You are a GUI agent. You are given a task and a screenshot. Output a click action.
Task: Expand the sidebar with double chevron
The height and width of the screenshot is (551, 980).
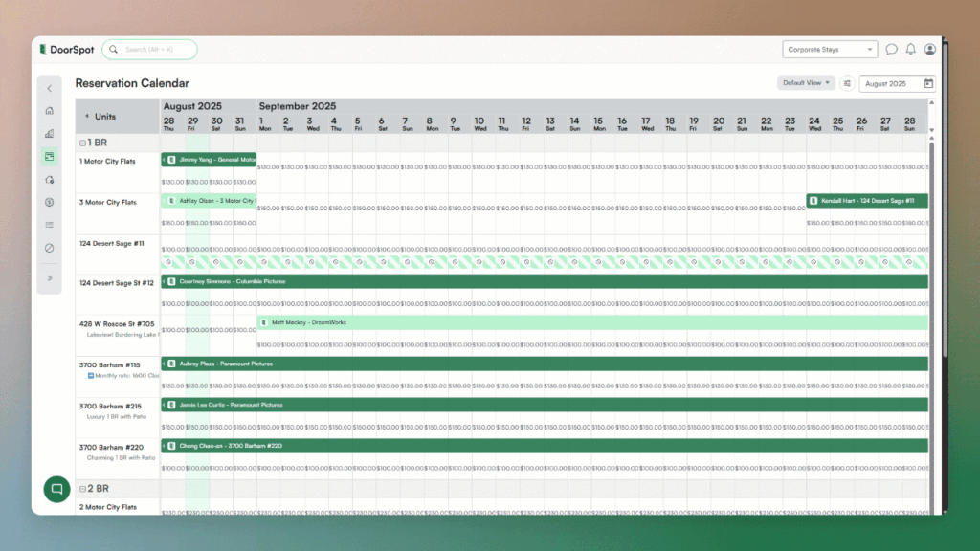pyautogui.click(x=50, y=278)
